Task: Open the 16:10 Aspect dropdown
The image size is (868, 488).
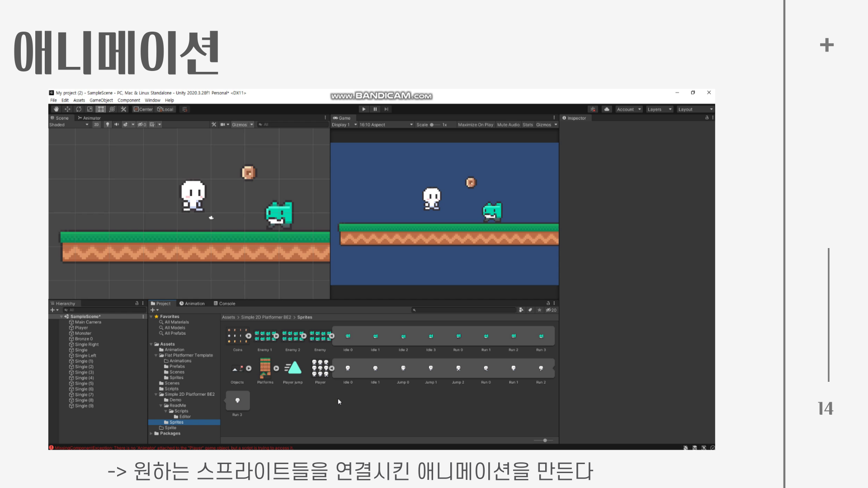Action: (386, 125)
